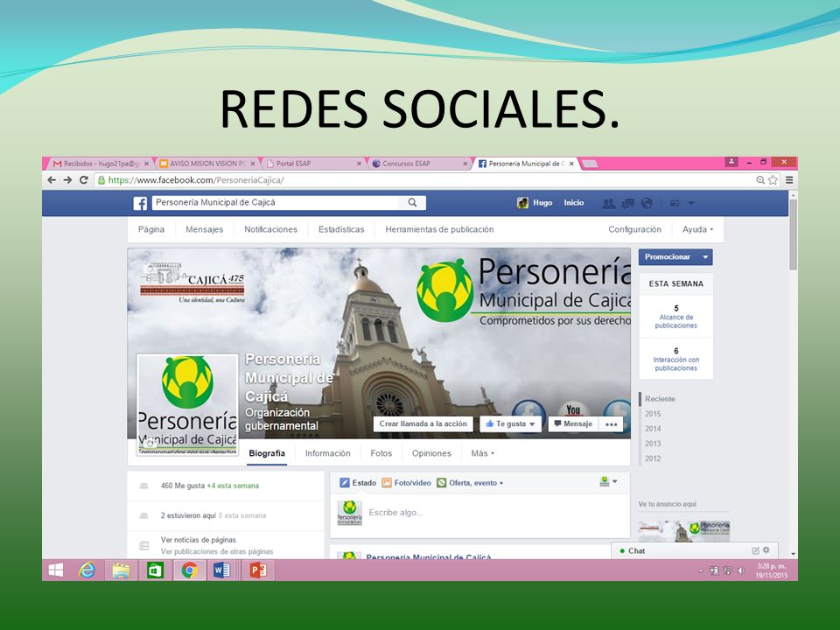The height and width of the screenshot is (630, 840).
Task: Reload the page with refresh icon
Action: [x=84, y=180]
